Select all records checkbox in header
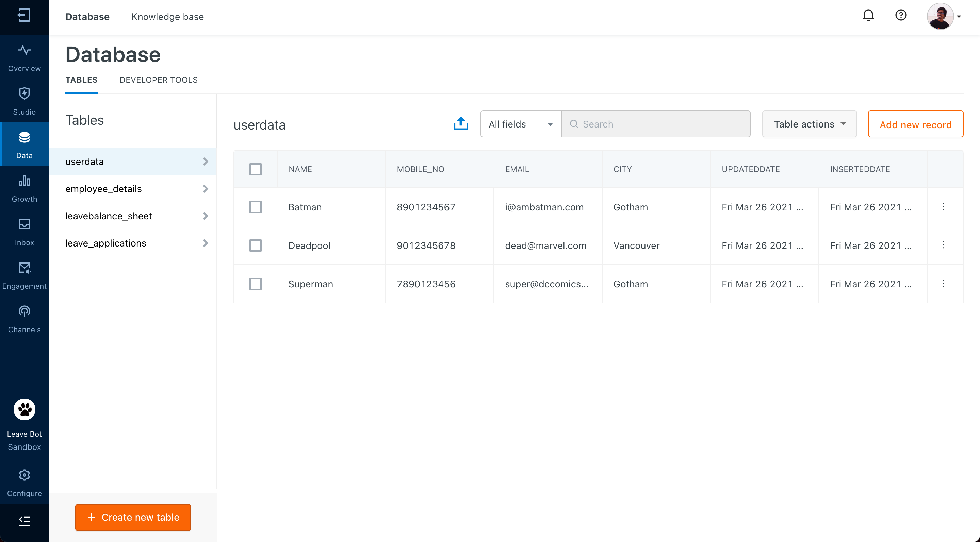 pyautogui.click(x=255, y=169)
